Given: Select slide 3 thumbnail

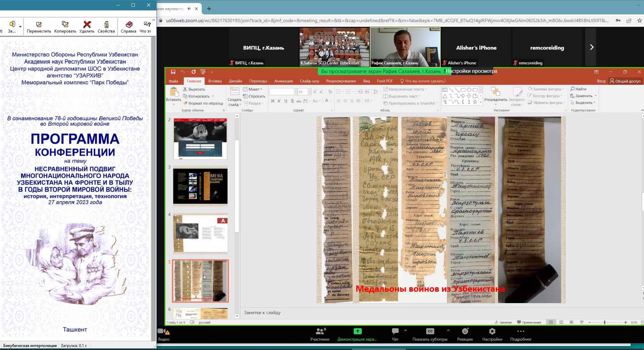Looking at the screenshot, I should tap(200, 186).
